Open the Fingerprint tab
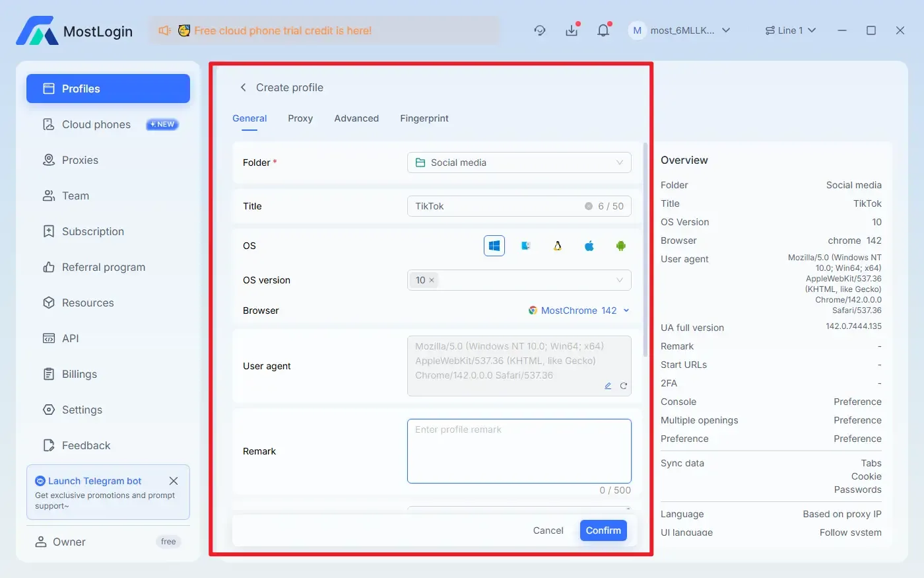This screenshot has width=924, height=578. point(424,118)
